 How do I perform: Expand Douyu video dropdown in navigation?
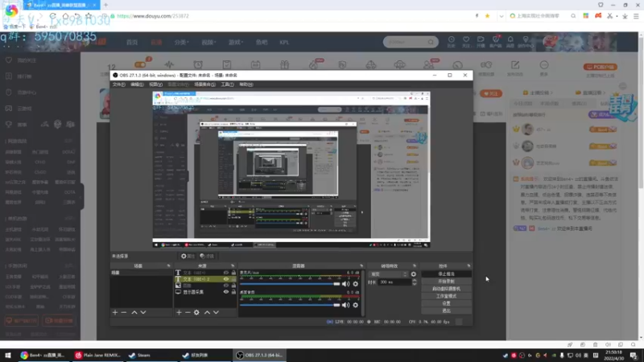pos(208,43)
